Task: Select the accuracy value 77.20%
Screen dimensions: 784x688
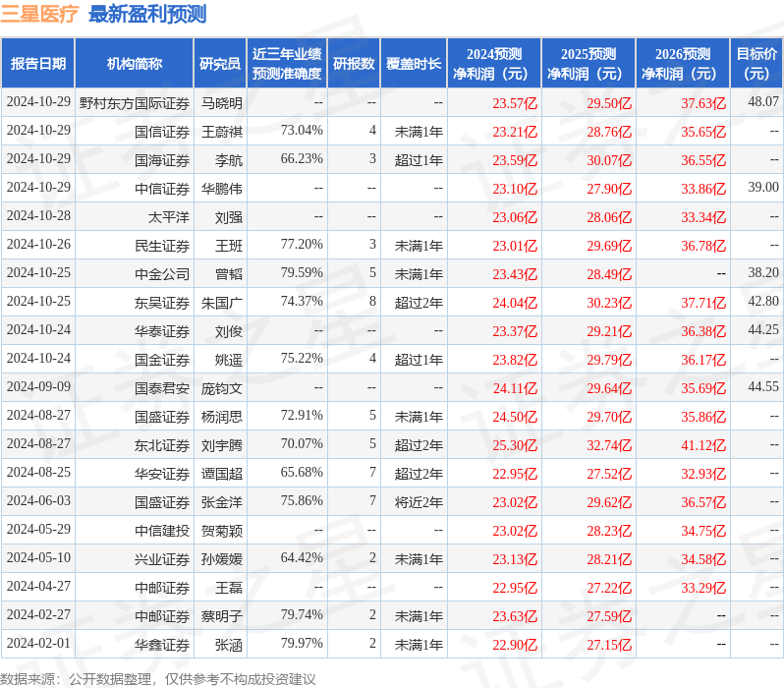Action: point(302,244)
